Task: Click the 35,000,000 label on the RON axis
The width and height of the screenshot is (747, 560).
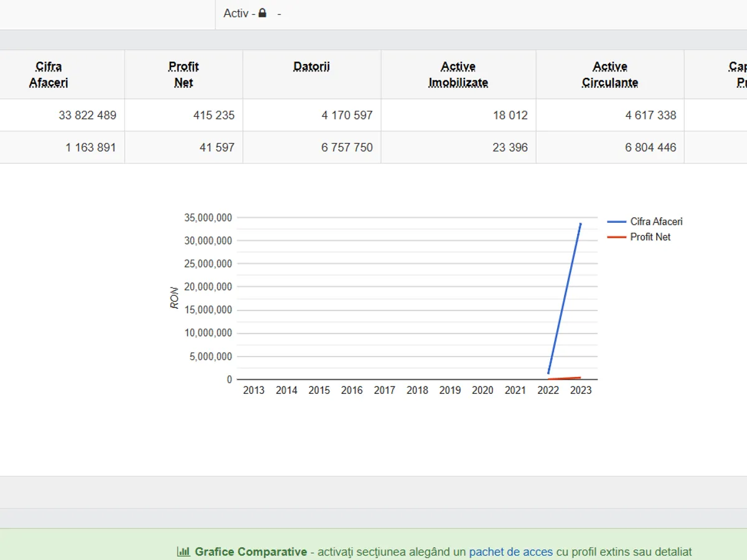Action: click(x=208, y=218)
